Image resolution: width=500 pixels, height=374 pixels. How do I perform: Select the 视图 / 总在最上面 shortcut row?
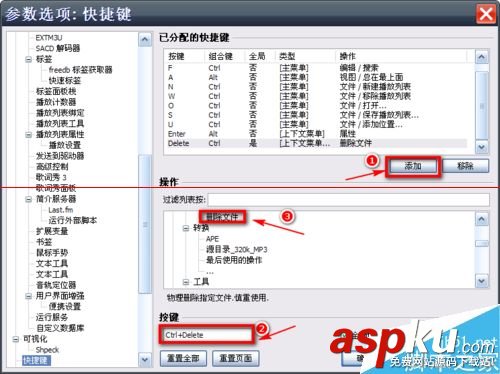[x=316, y=77]
